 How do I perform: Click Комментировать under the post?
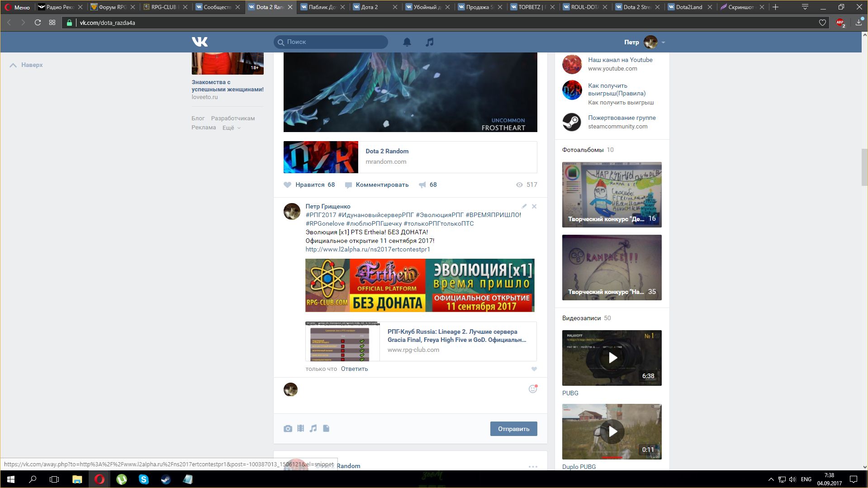pos(377,185)
